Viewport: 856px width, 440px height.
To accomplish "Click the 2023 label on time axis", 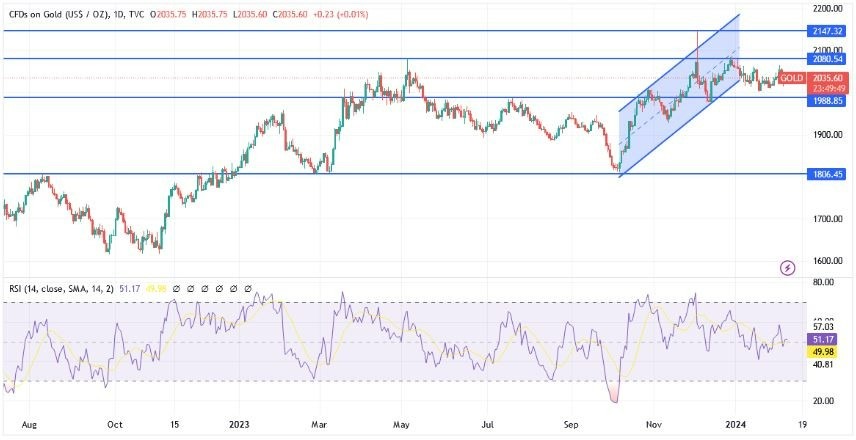I will [239, 424].
